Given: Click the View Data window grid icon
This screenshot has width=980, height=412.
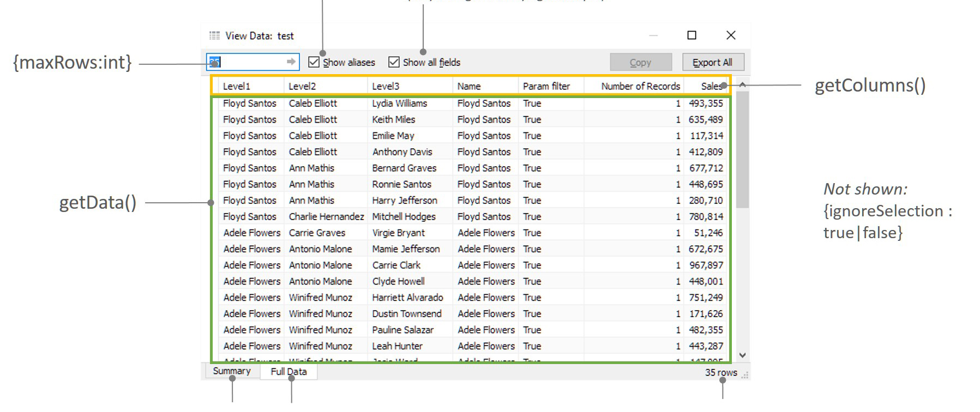Looking at the screenshot, I should (x=214, y=35).
